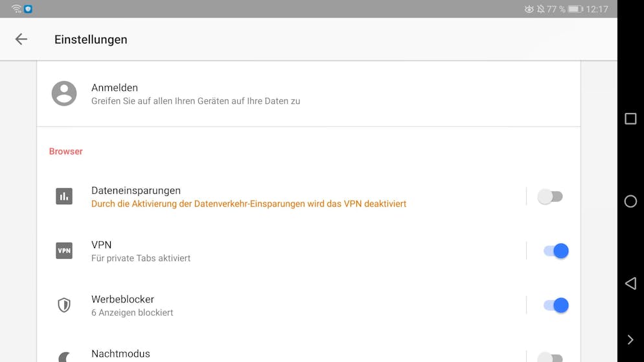644x362 pixels.
Task: Toggle the Nachtmodus switch
Action: click(x=551, y=357)
